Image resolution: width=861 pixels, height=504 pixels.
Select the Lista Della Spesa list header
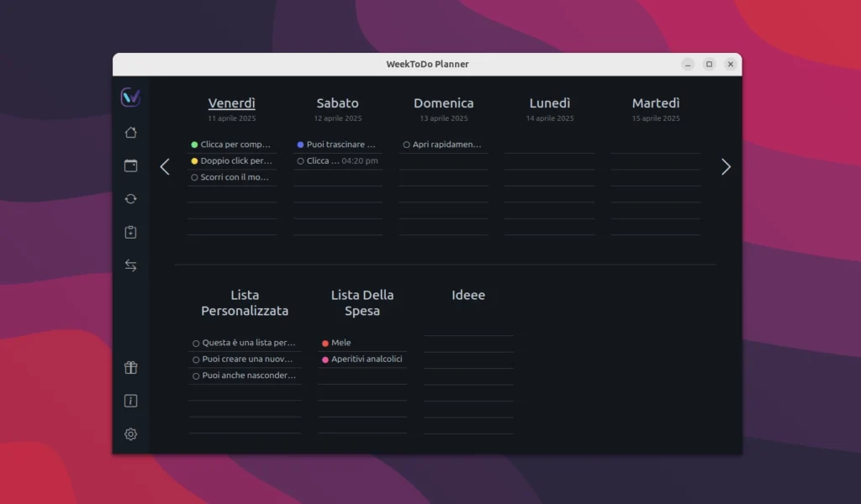362,302
